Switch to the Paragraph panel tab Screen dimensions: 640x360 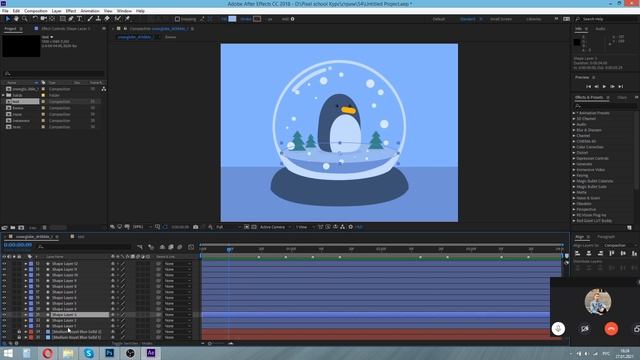(606, 236)
